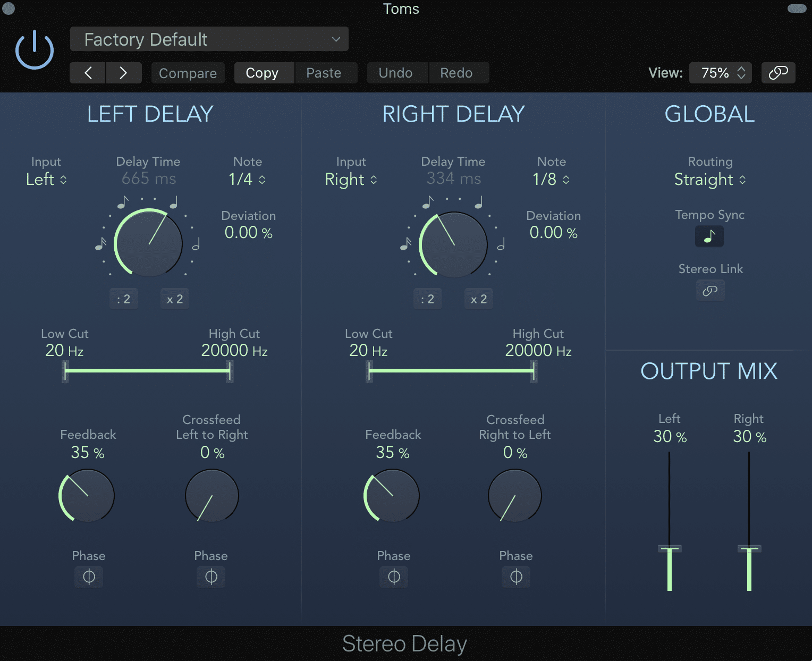Toggle Left Delay Feedback Phase invert
Screen dimensions: 812x661
coord(89,577)
